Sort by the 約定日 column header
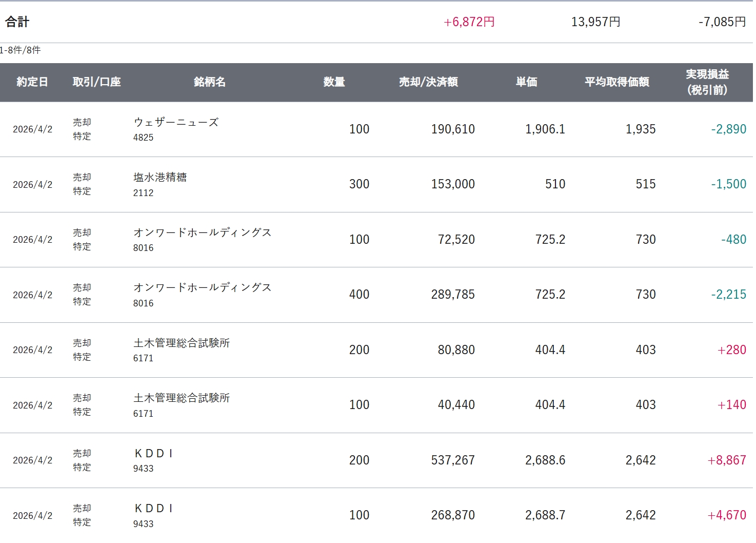Viewport: 756px width, 543px height. coord(32,82)
